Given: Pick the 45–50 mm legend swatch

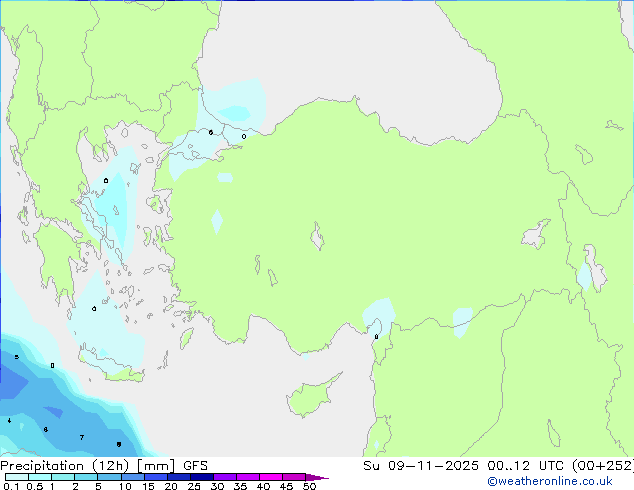Looking at the screenshot, I should click(x=294, y=477).
